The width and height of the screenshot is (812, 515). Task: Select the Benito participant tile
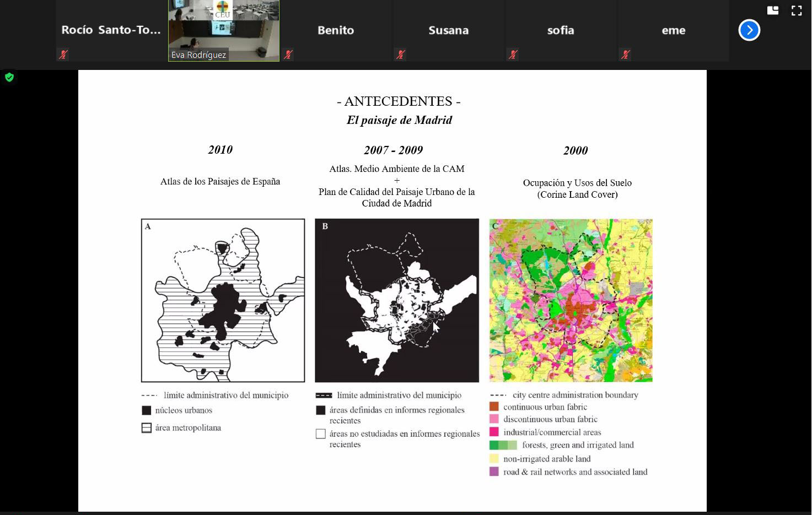coord(336,30)
